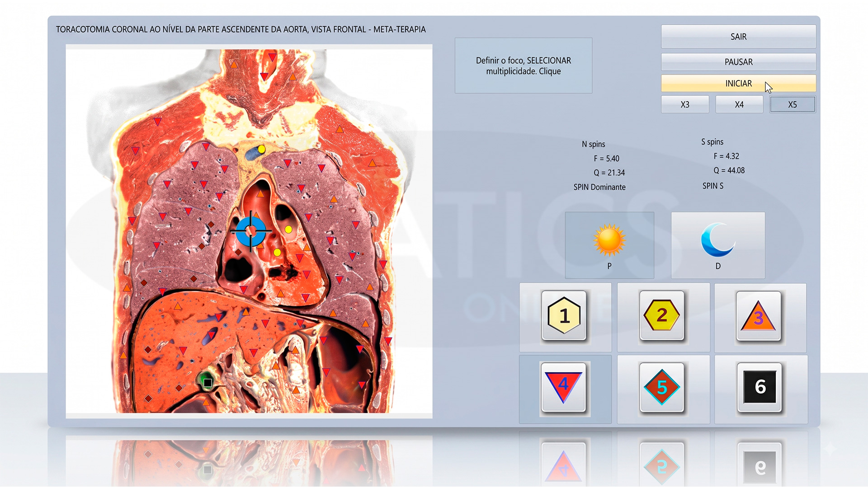868x488 pixels.
Task: Select X3 multiplicity
Action: click(x=685, y=104)
